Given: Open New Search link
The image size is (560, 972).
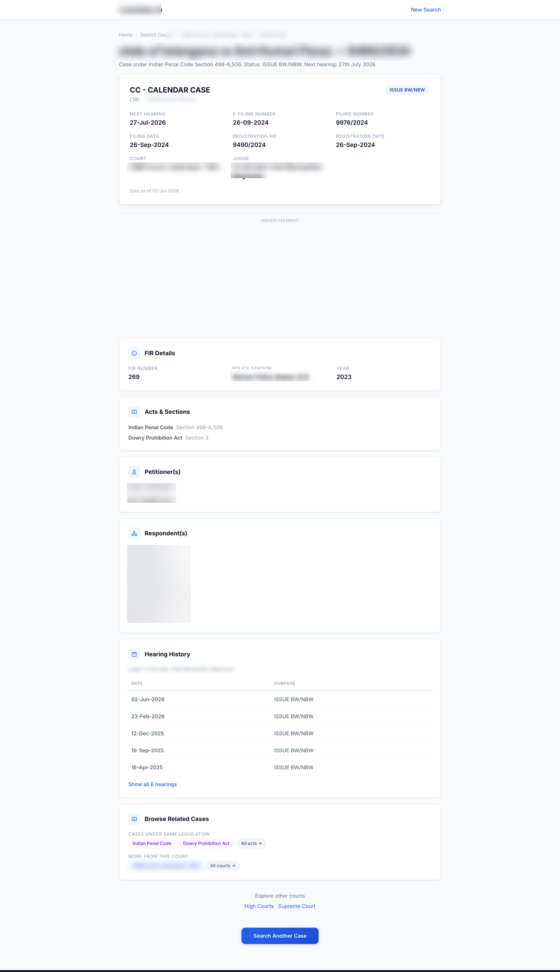Looking at the screenshot, I should point(425,9).
